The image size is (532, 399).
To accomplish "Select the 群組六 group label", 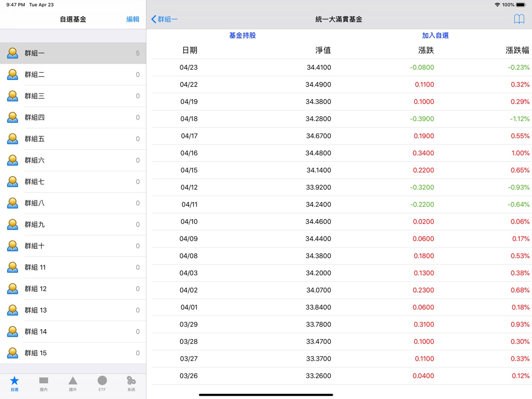I will 35,161.
